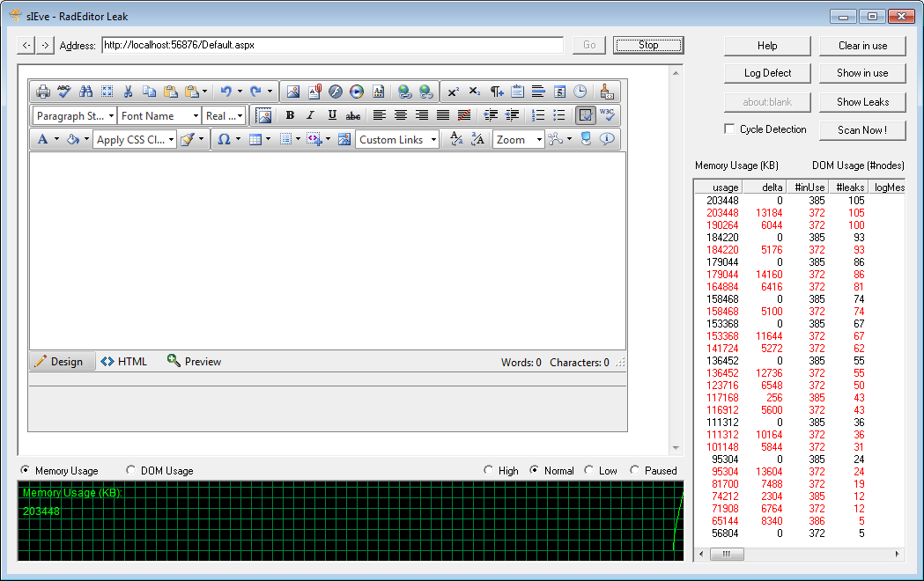Click the Clear in use button
This screenshot has width=924, height=581.
[x=862, y=46]
